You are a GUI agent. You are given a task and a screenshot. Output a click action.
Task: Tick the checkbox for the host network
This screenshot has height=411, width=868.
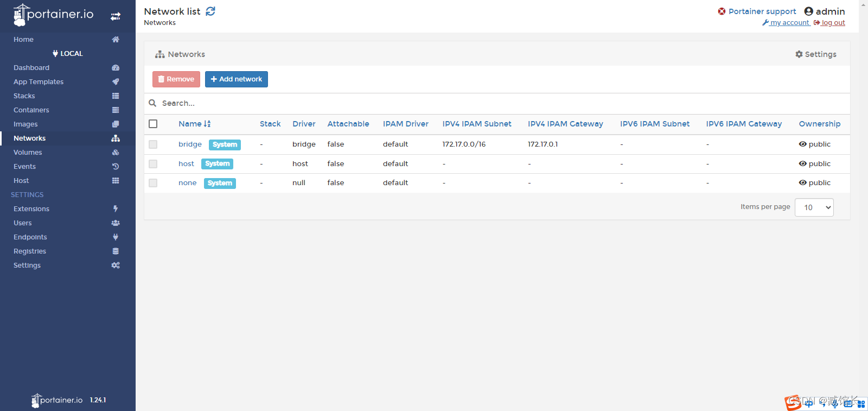pos(153,164)
